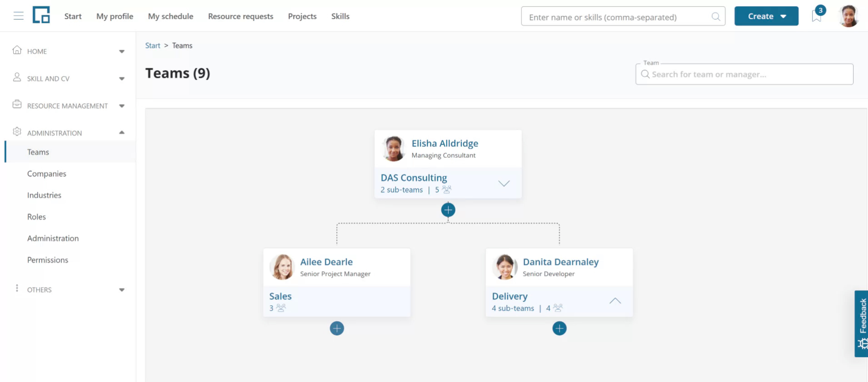Go to the Start nav item
868x382 pixels.
73,16
